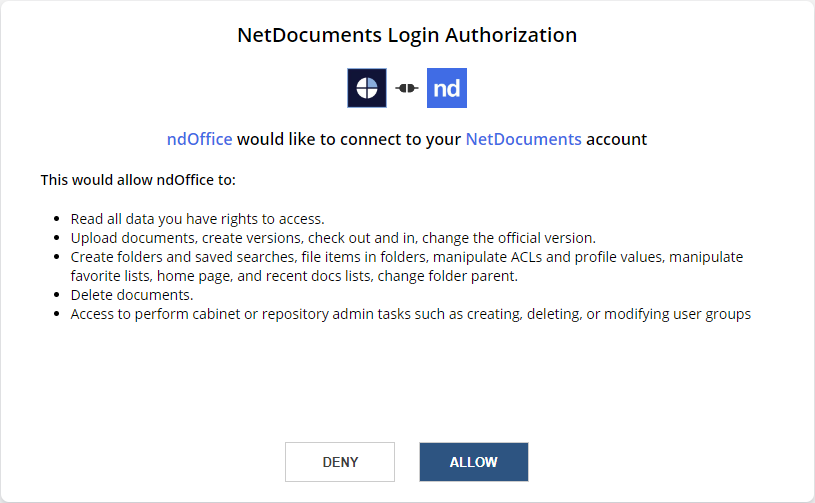The height and width of the screenshot is (503, 815).
Task: Click the ALLOW button
Action: (474, 462)
